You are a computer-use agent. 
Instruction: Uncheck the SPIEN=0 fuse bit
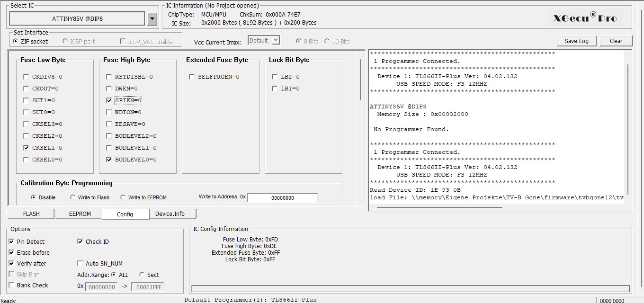tap(109, 100)
